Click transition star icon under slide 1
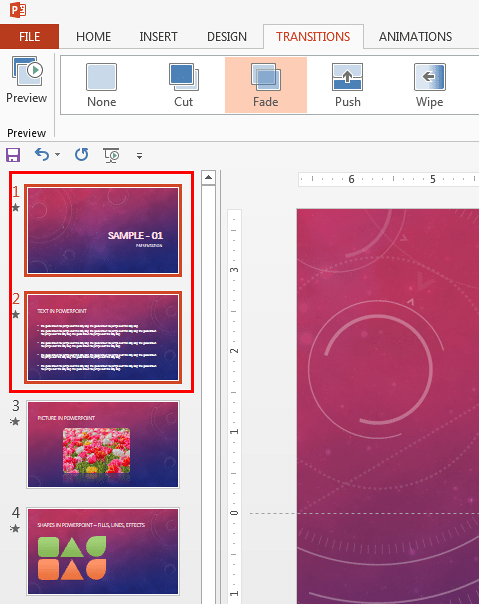This screenshot has width=479, height=604. click(x=15, y=208)
